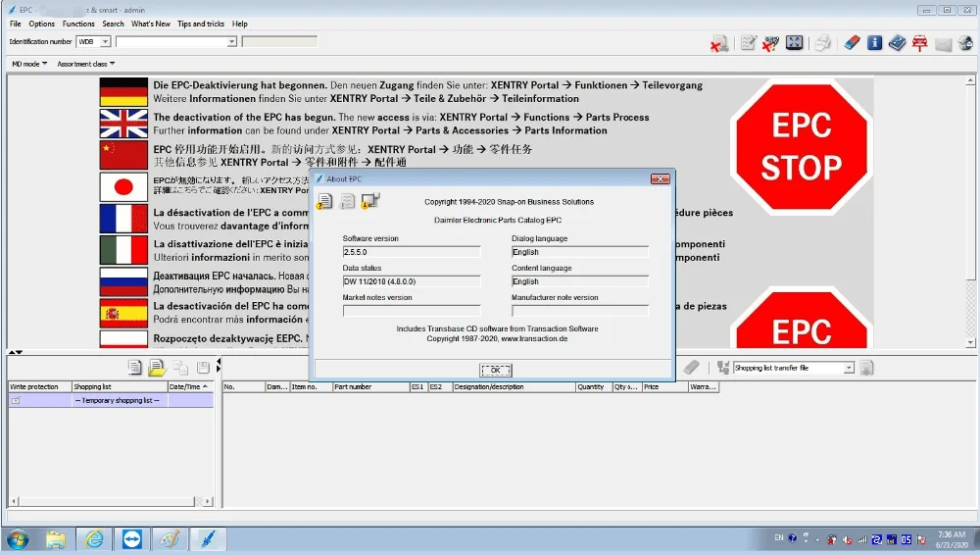This screenshot has width=980, height=555.
Task: Expand the Shopping list transfer file dropdown
Action: click(x=849, y=368)
